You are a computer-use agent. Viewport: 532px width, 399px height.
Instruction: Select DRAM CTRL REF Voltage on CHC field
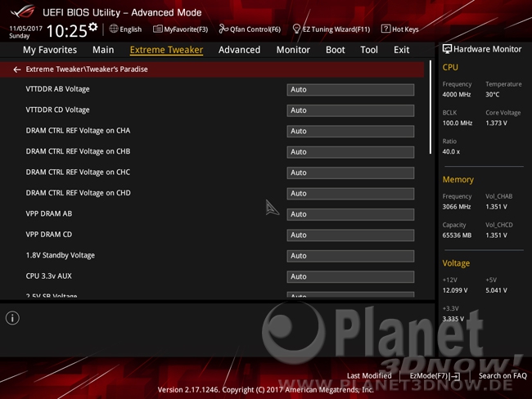click(x=350, y=173)
